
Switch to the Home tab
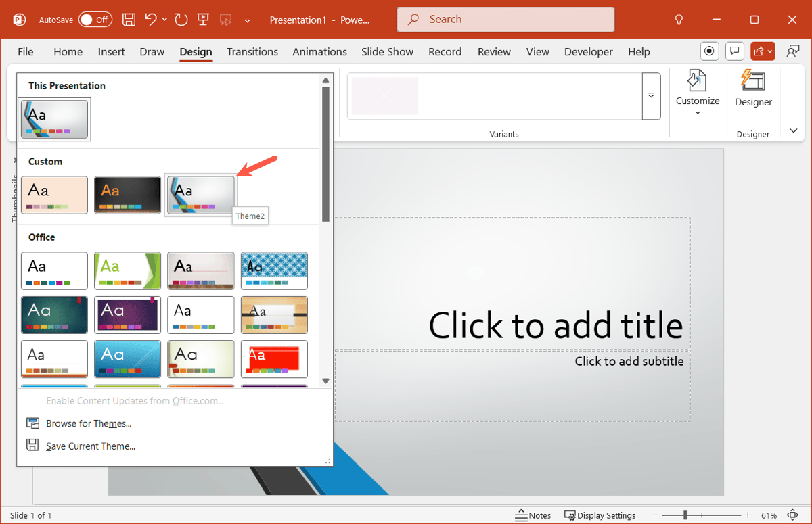68,52
